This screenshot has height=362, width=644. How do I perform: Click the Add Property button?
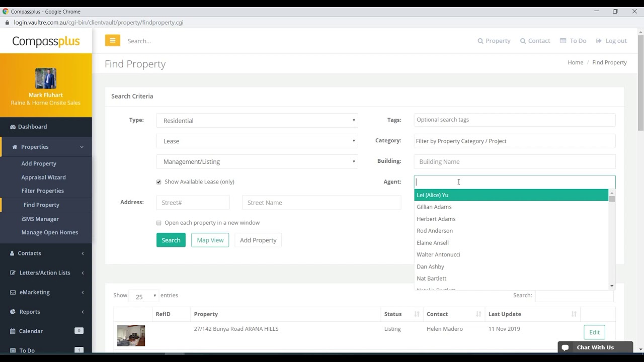(258, 240)
